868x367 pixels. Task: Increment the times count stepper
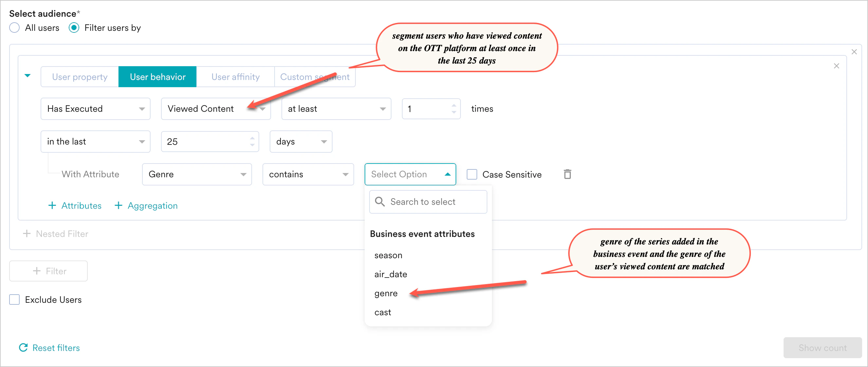[x=454, y=105]
